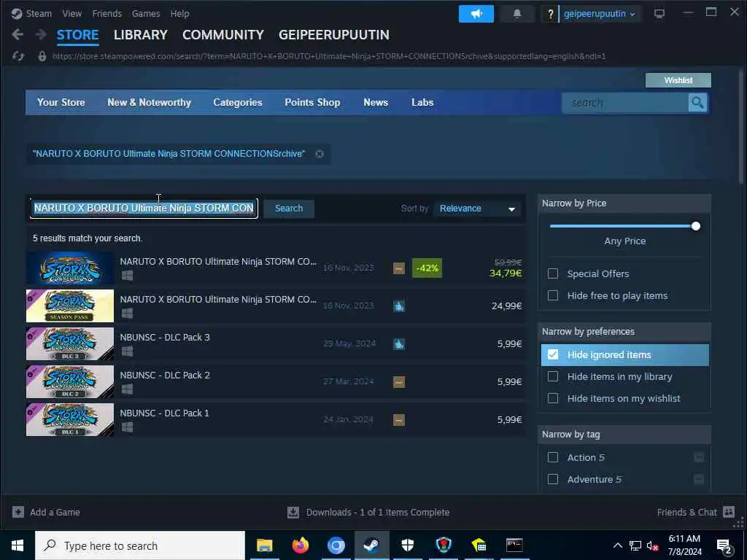This screenshot has width=747, height=560.
Task: Click the Add a Game plus icon
Action: (x=18, y=512)
